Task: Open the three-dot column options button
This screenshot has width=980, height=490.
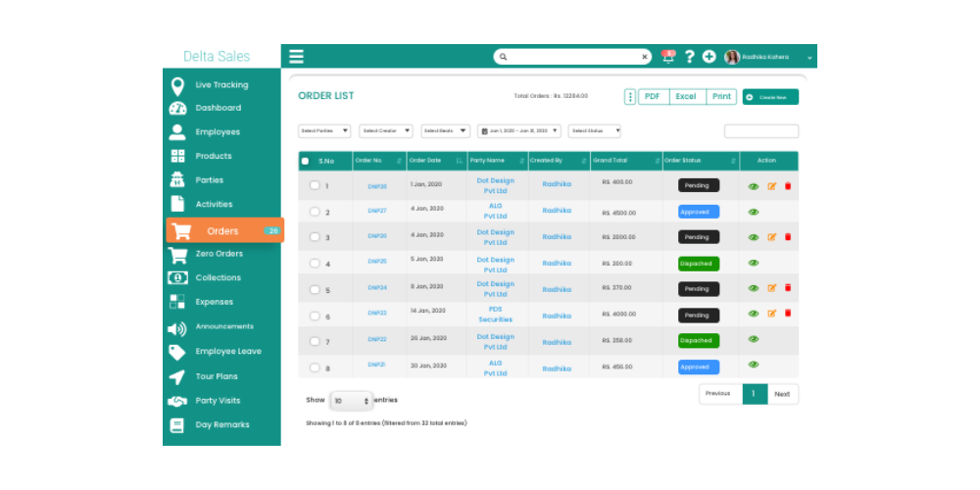Action: tap(630, 96)
